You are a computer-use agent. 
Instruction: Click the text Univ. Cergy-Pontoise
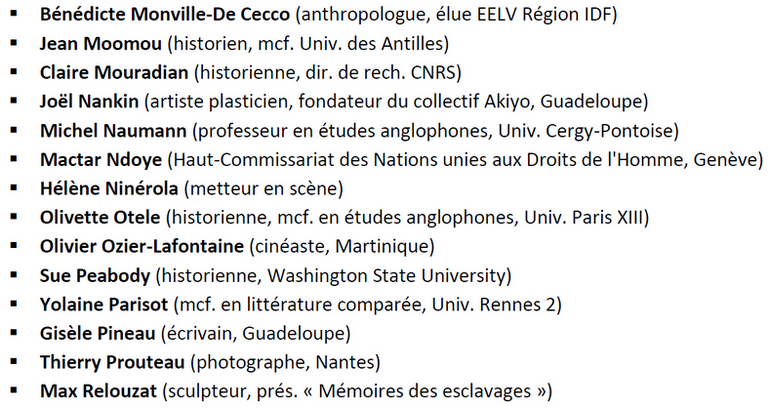click(x=585, y=131)
